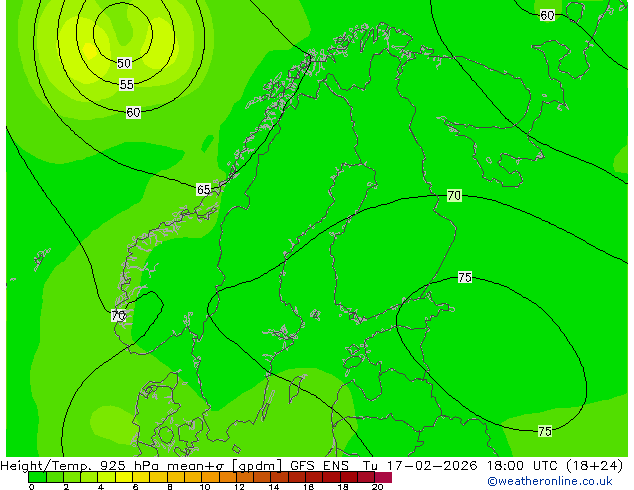Click the weatheronline.co.uk copyright link
Screen dimensions: 634x490
[x=550, y=481]
